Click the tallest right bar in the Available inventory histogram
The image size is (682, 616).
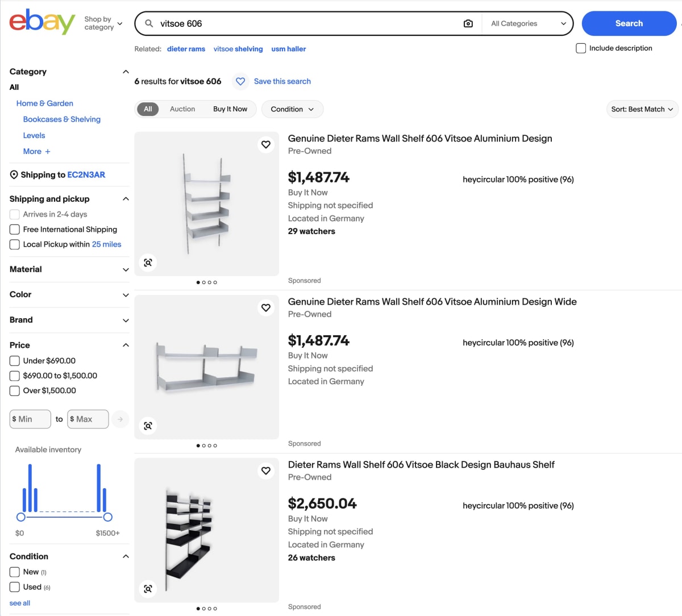(99, 488)
